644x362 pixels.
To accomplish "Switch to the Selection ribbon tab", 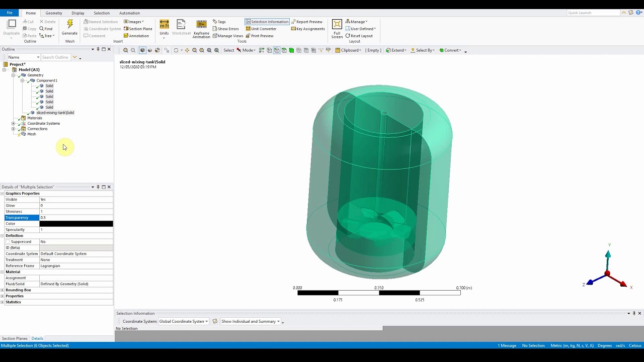I will (102, 13).
